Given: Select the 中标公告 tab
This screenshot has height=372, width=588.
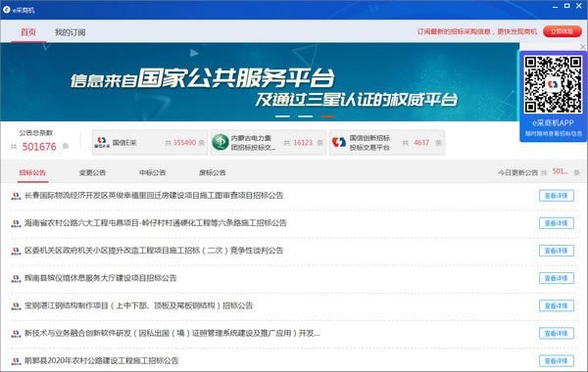Looking at the screenshot, I should 152,172.
